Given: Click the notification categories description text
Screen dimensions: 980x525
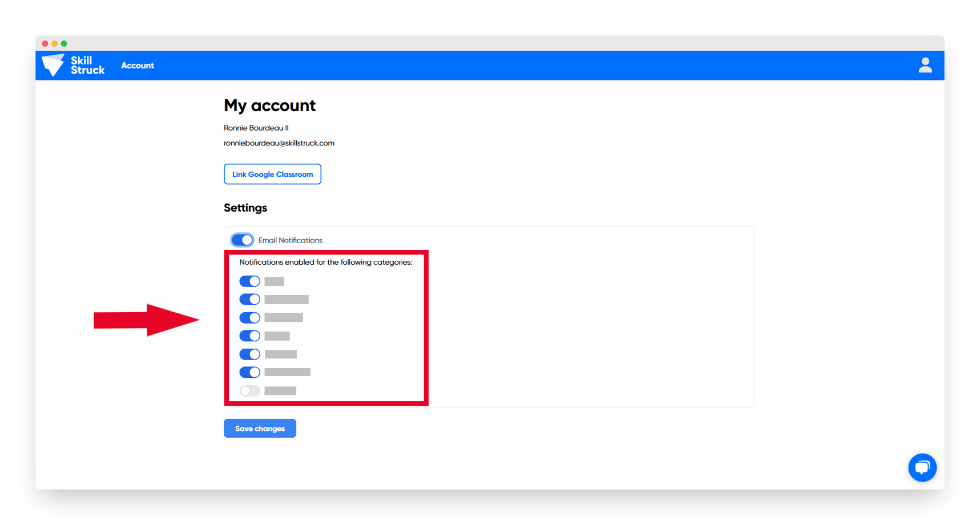Looking at the screenshot, I should click(x=325, y=262).
